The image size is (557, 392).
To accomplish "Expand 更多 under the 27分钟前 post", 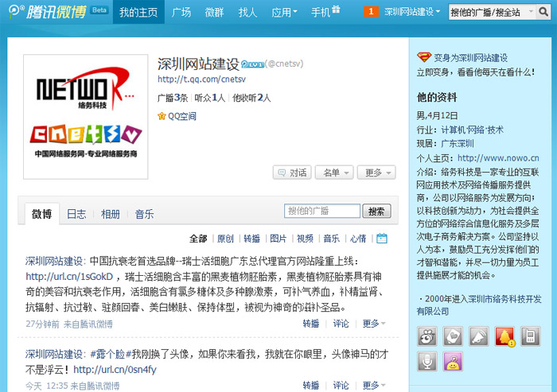I will click(374, 324).
